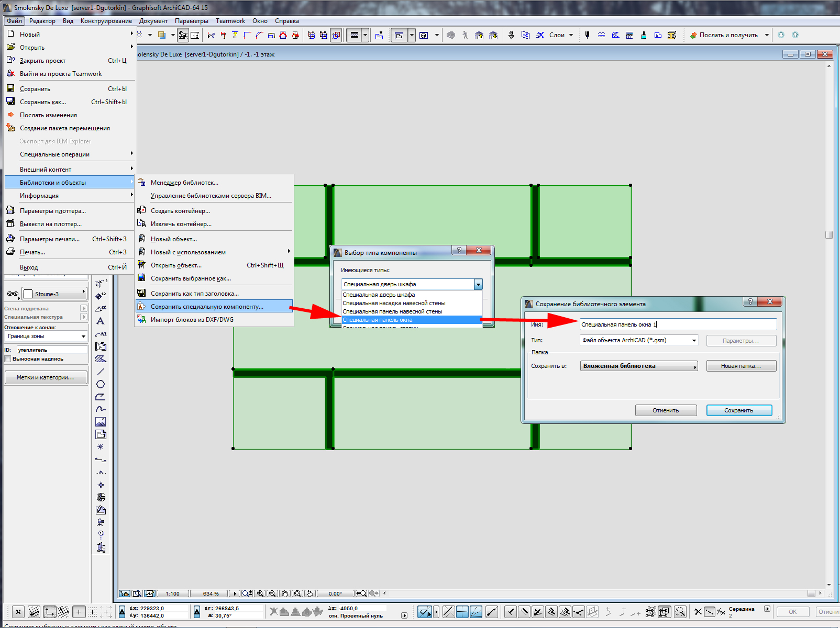Click the 1:100 scale button
This screenshot has width=840, height=628.
pos(172,593)
